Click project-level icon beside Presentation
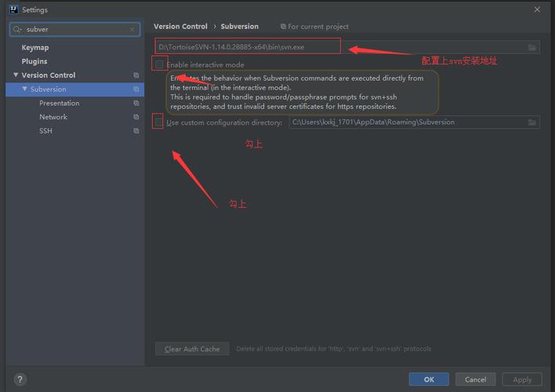The width and height of the screenshot is (555, 392). pyautogui.click(x=136, y=103)
